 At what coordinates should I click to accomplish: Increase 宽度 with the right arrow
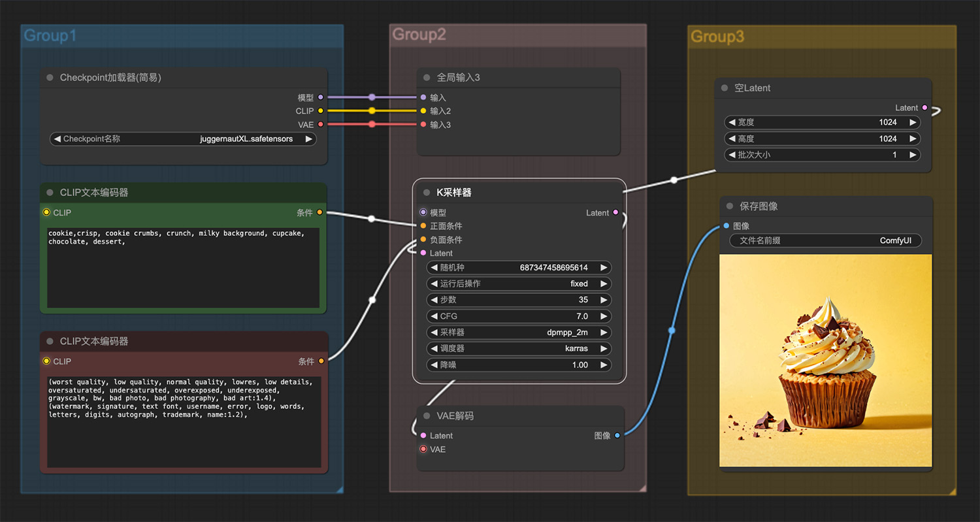coord(913,122)
